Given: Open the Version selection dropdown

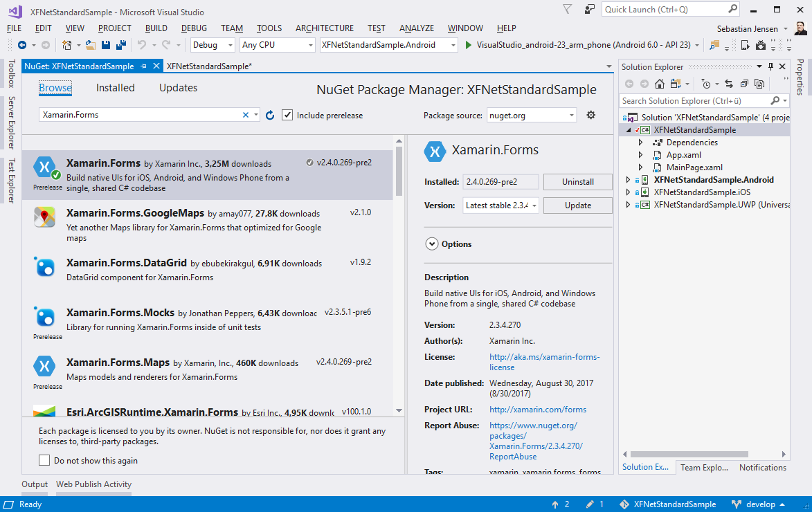Looking at the screenshot, I should click(x=500, y=205).
